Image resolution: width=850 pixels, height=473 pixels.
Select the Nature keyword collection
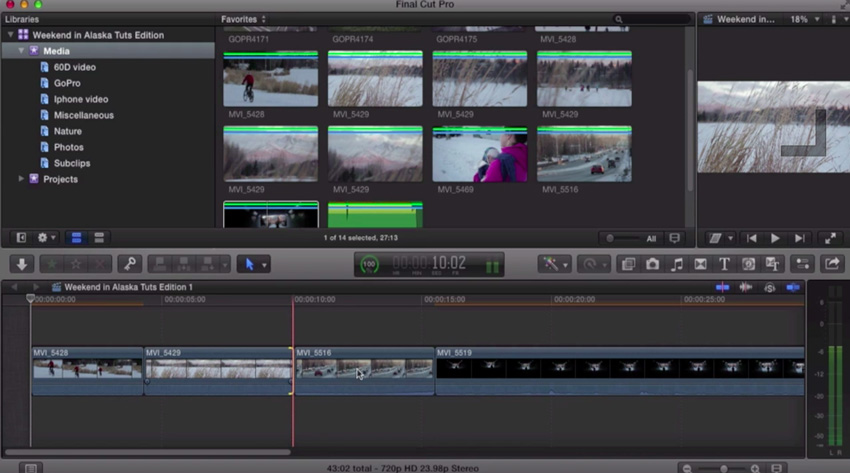tap(68, 131)
